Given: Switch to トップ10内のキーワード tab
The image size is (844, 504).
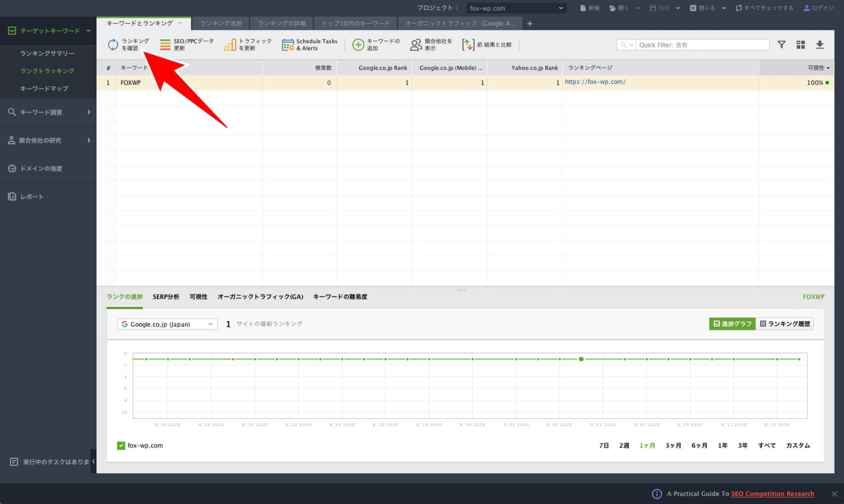Looking at the screenshot, I should pos(356,23).
